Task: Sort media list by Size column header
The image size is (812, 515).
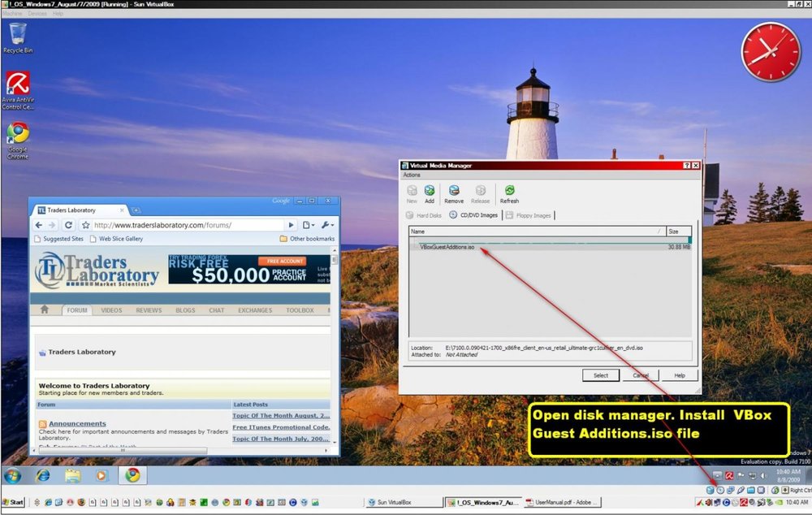Action: [x=678, y=232]
